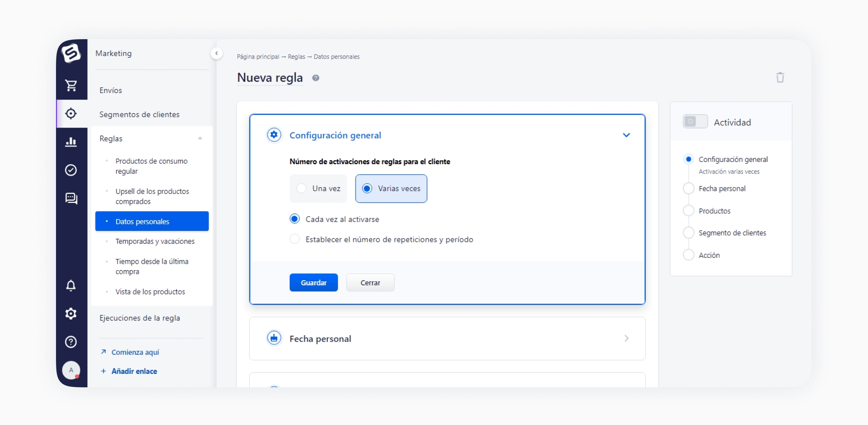
Task: Jump to Productos step in side navigator
Action: click(x=714, y=211)
